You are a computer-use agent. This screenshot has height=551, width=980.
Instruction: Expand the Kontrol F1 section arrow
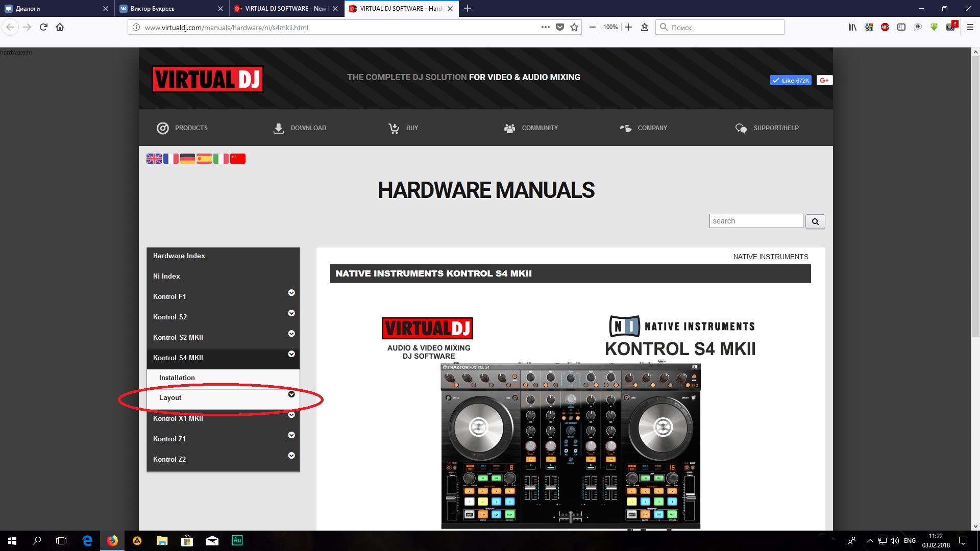291,293
